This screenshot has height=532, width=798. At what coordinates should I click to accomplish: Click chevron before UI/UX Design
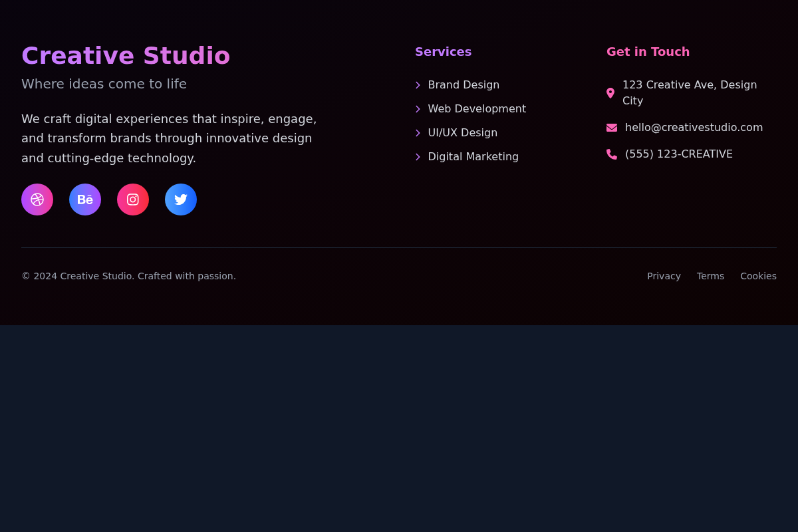click(418, 133)
